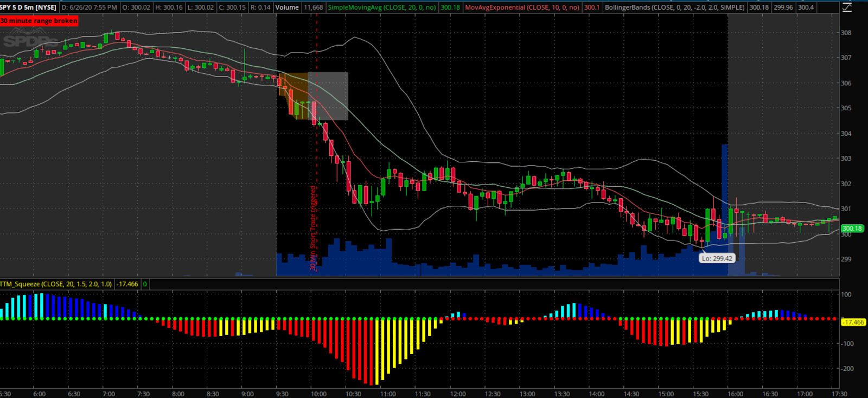Click the TTM_Squeeze header value -17.466
Screen dimensions: 868x398
[128, 284]
